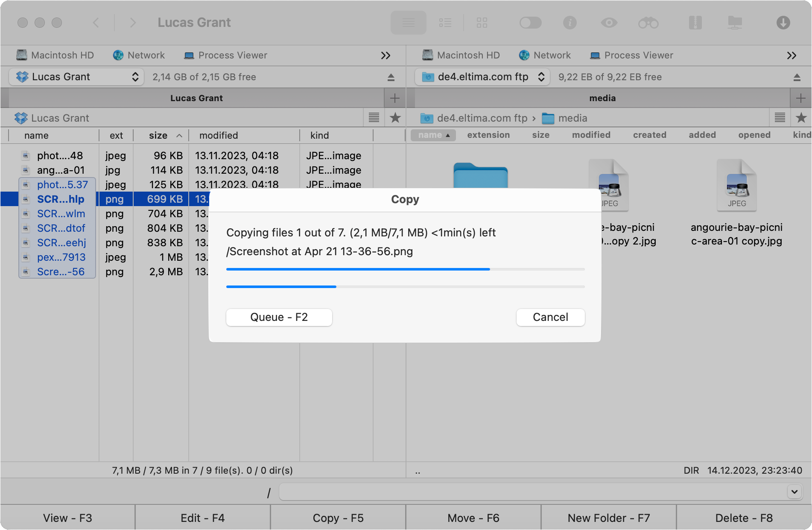Eject the de4.eltima.com ftp drive

[x=797, y=77]
